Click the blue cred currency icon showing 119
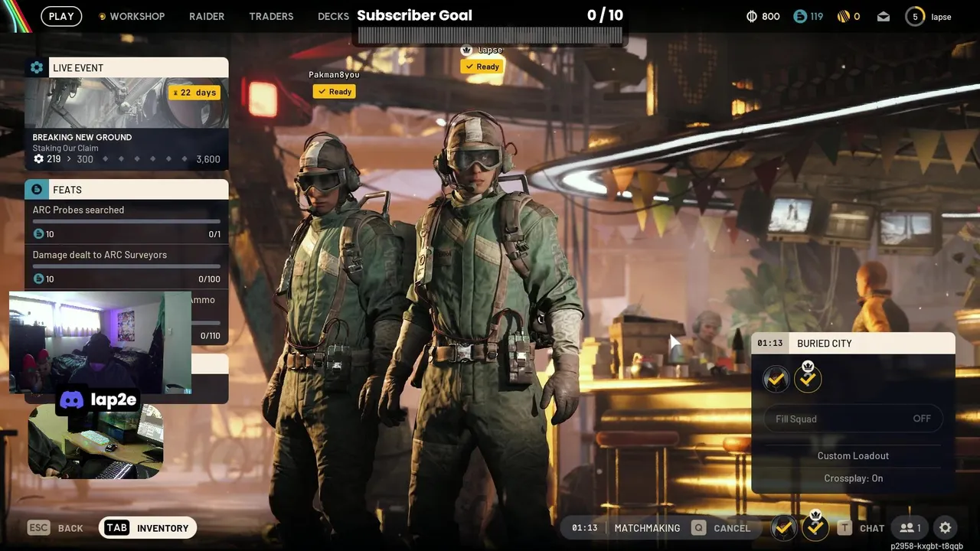This screenshot has width=980, height=551. [x=800, y=16]
